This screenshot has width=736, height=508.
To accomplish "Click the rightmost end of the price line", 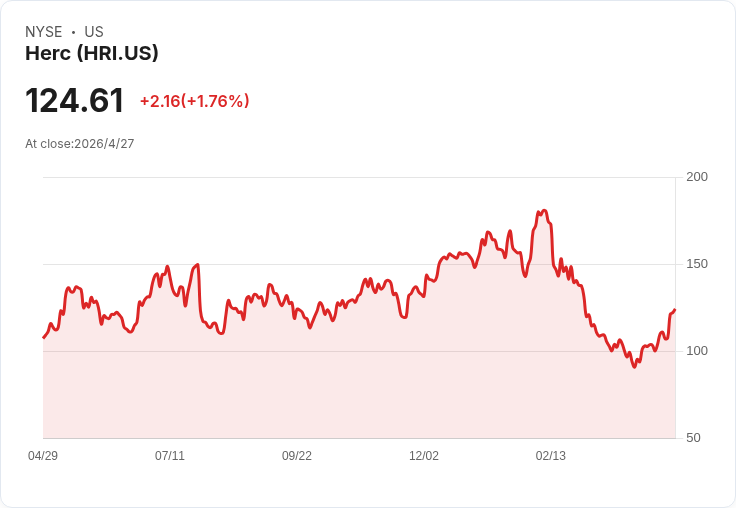I will (675, 310).
